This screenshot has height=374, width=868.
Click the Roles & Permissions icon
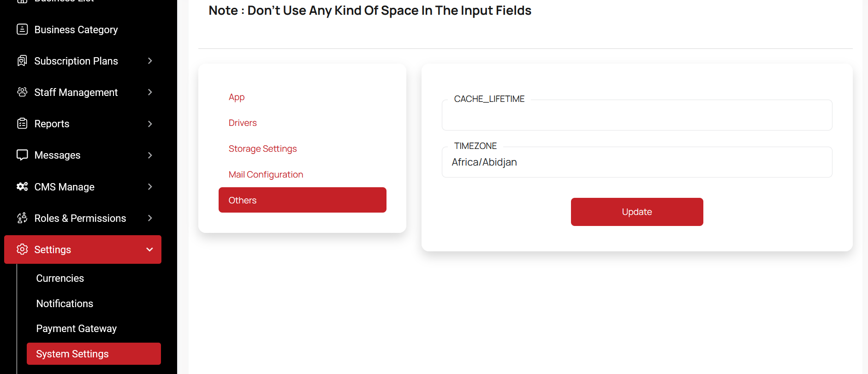click(22, 218)
